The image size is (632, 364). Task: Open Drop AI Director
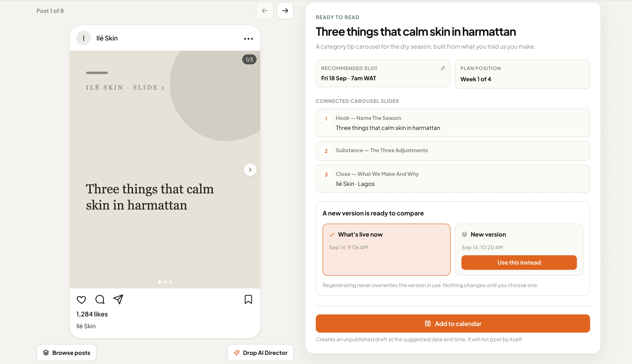(260, 352)
